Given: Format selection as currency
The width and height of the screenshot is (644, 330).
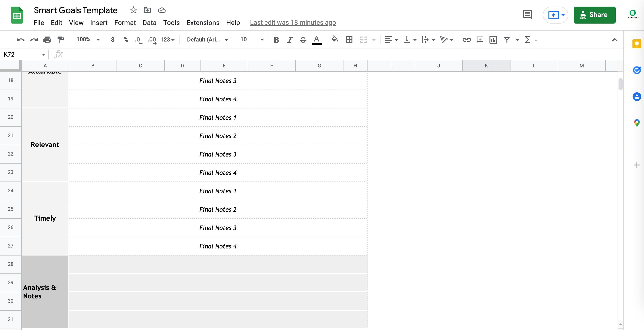Looking at the screenshot, I should pyautogui.click(x=113, y=39).
